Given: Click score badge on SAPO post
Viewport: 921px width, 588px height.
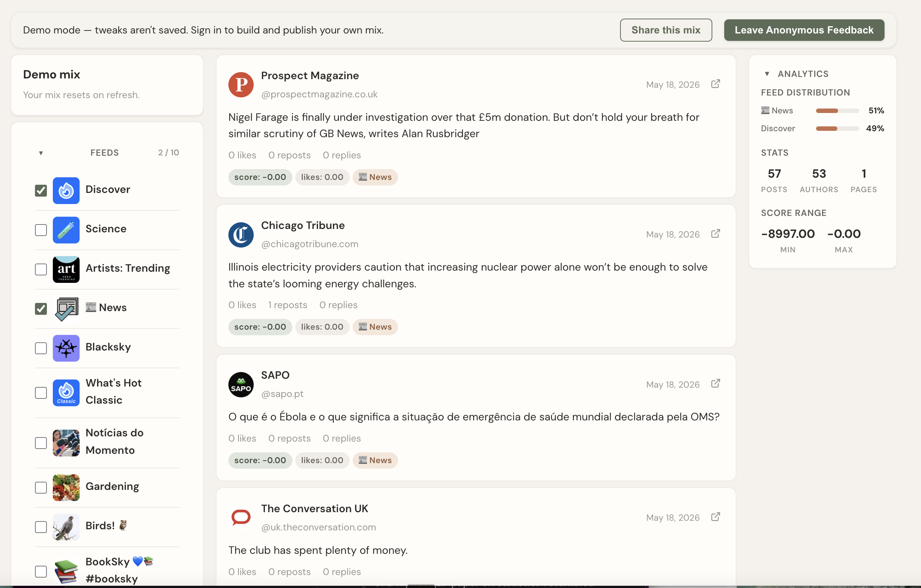Looking at the screenshot, I should [260, 460].
